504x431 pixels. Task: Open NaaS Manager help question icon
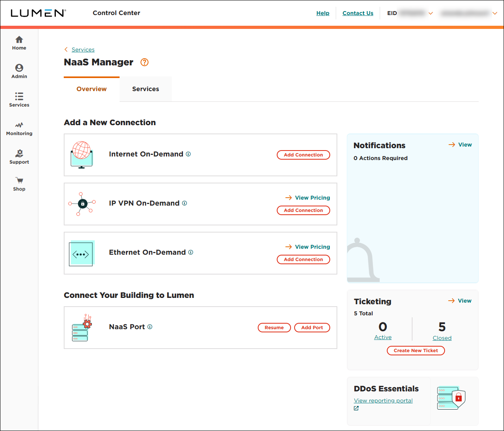point(145,62)
